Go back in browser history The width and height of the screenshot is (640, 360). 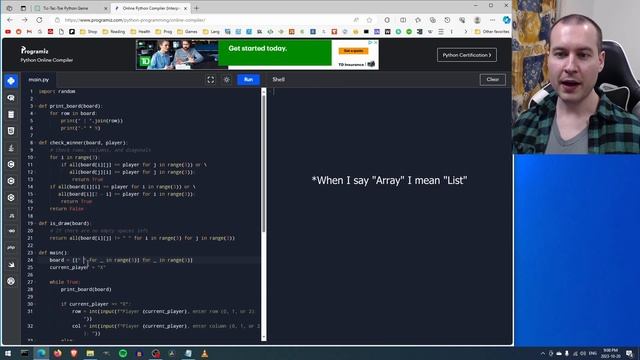(10, 20)
